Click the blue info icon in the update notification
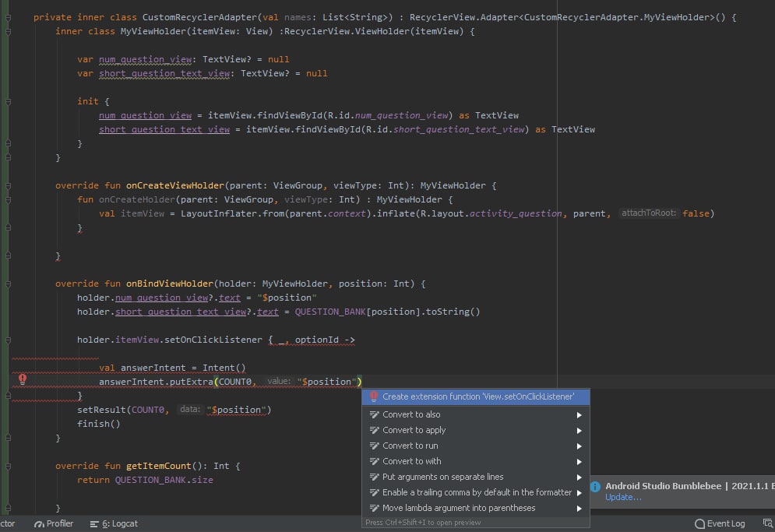 [595, 487]
